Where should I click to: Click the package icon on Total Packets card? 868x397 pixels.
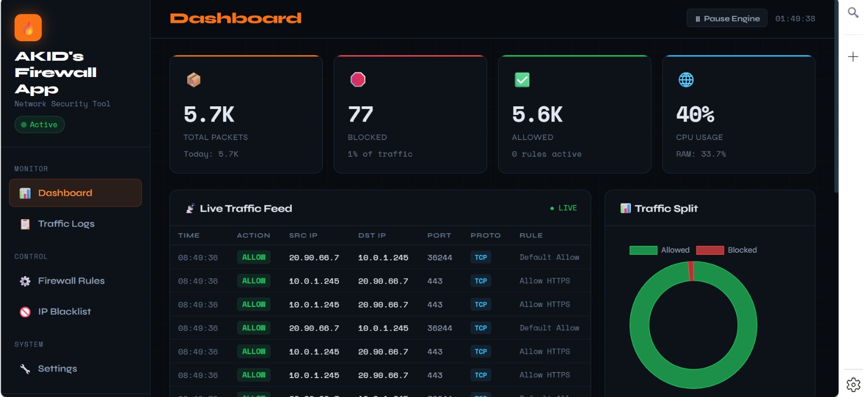(194, 80)
